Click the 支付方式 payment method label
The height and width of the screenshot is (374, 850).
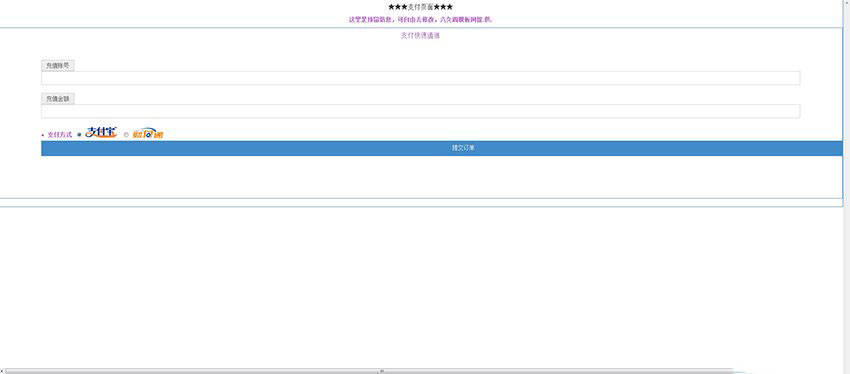60,135
